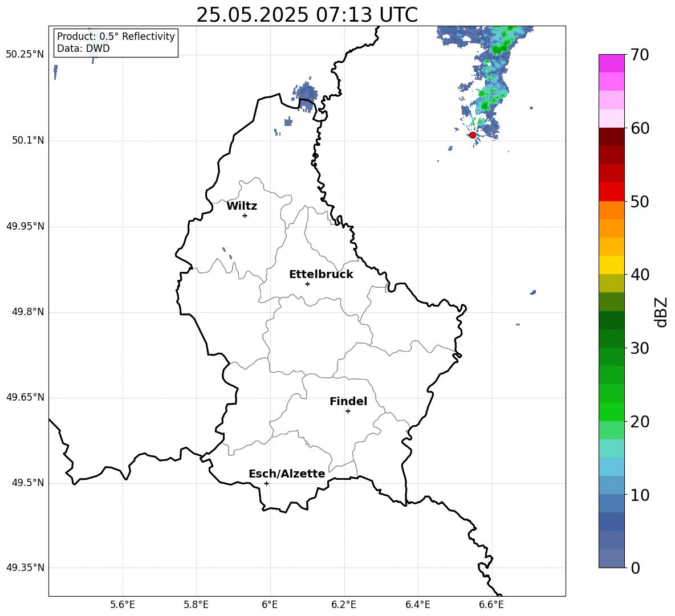The height and width of the screenshot is (616, 675).
Task: Click the red radar site marker
Action: point(472,135)
